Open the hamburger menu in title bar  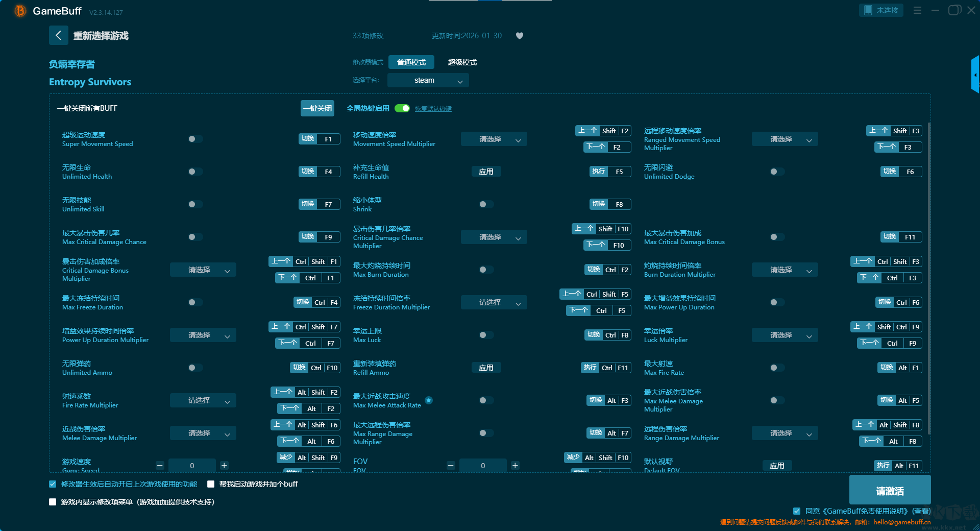pos(917,10)
